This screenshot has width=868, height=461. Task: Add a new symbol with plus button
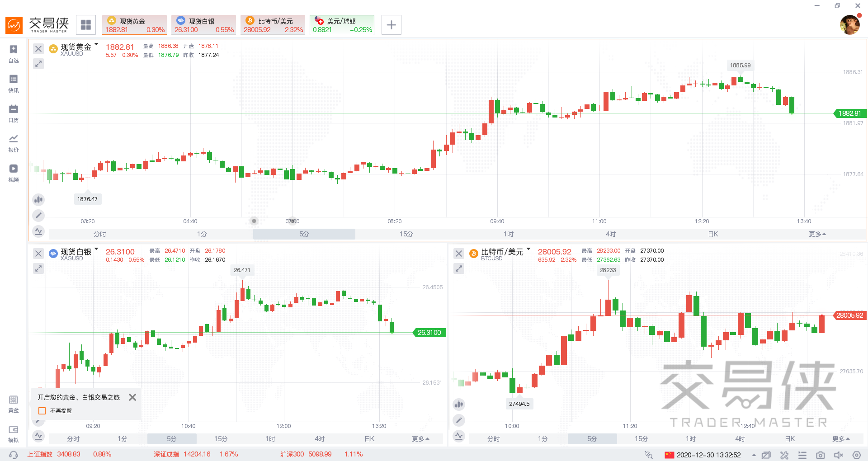(x=392, y=25)
